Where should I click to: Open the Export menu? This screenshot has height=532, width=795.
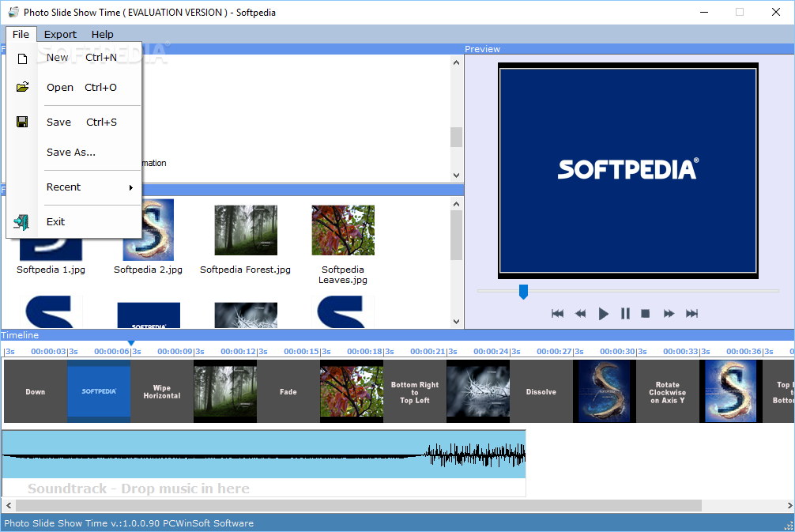tap(60, 35)
